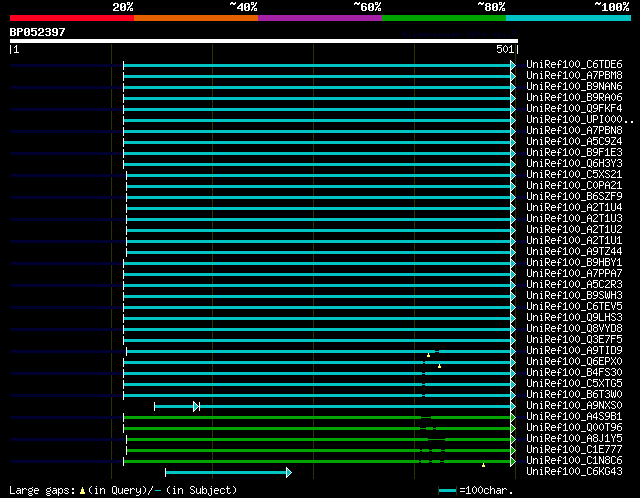Image resolution: width=640 pixels, height=498 pixels.
Task: Select the UniRef100_Q9LHS3 label
Action: click(x=574, y=318)
